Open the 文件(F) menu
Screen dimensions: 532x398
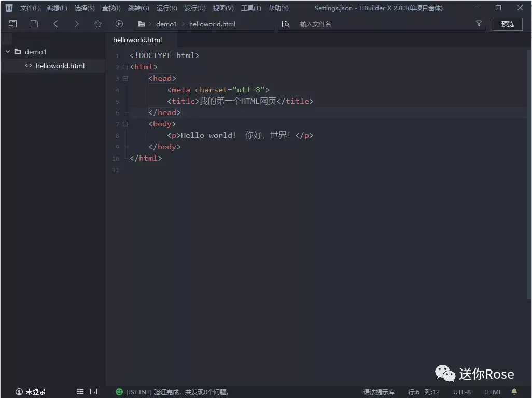click(x=29, y=8)
